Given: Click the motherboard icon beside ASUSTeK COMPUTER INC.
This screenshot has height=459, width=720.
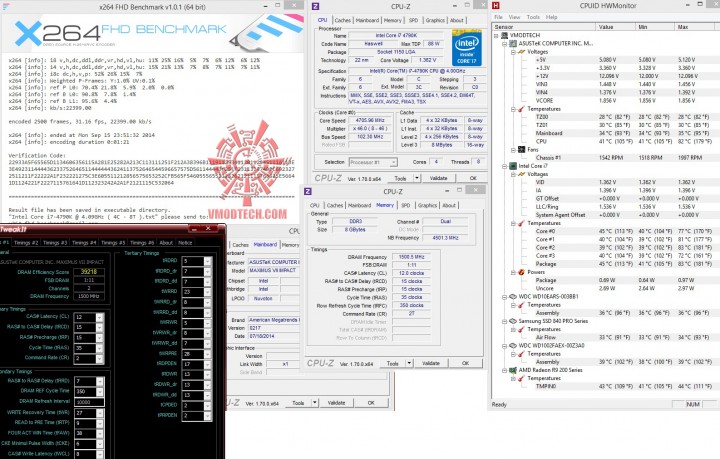Looking at the screenshot, I should pos(513,43).
